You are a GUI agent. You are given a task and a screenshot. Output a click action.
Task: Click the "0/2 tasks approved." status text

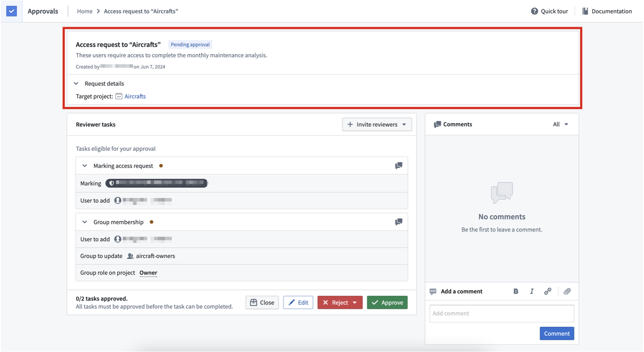[102, 298]
